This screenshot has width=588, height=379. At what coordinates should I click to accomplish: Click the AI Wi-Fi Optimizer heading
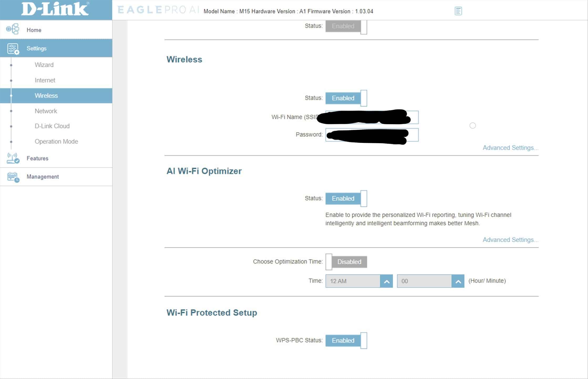click(x=204, y=171)
